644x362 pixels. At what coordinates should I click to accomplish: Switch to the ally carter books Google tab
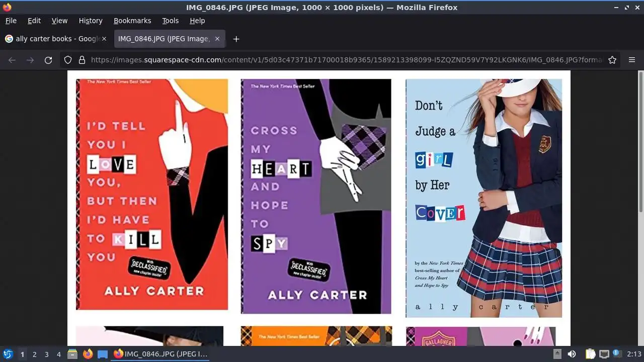tap(55, 39)
